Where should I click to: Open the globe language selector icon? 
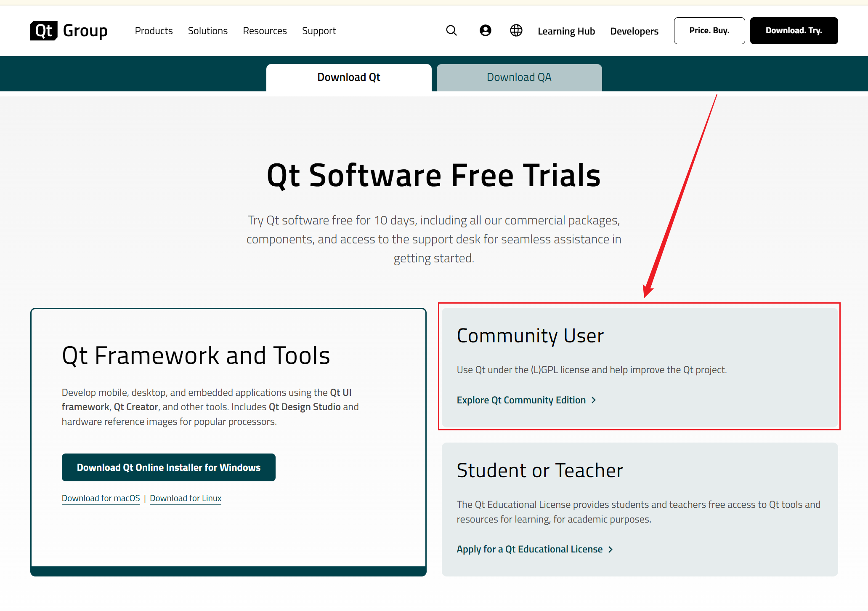[x=516, y=31]
